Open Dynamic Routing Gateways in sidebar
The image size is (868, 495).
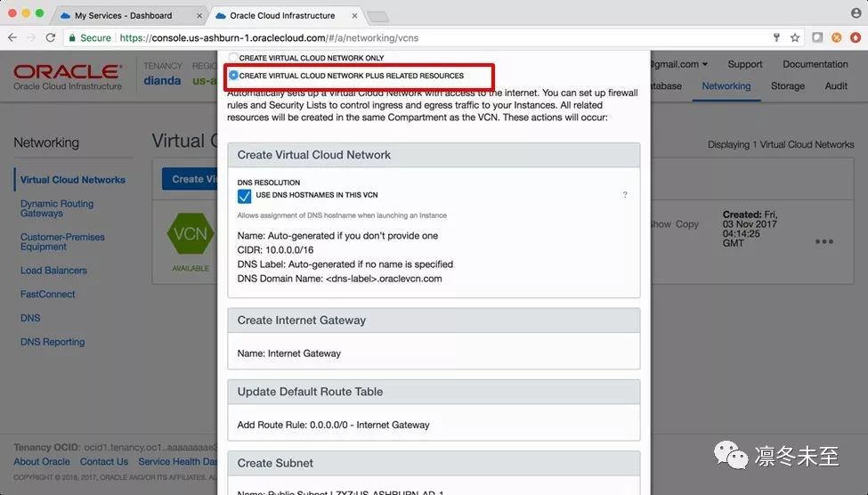[x=57, y=208]
